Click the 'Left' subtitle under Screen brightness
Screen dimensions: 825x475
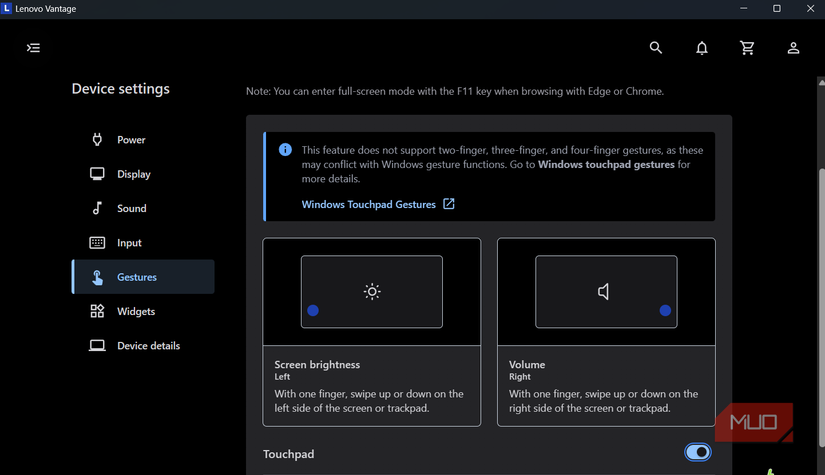pyautogui.click(x=282, y=377)
